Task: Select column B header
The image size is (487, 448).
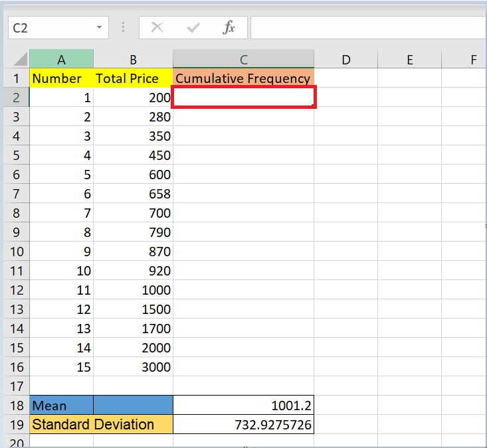Action: [x=133, y=60]
